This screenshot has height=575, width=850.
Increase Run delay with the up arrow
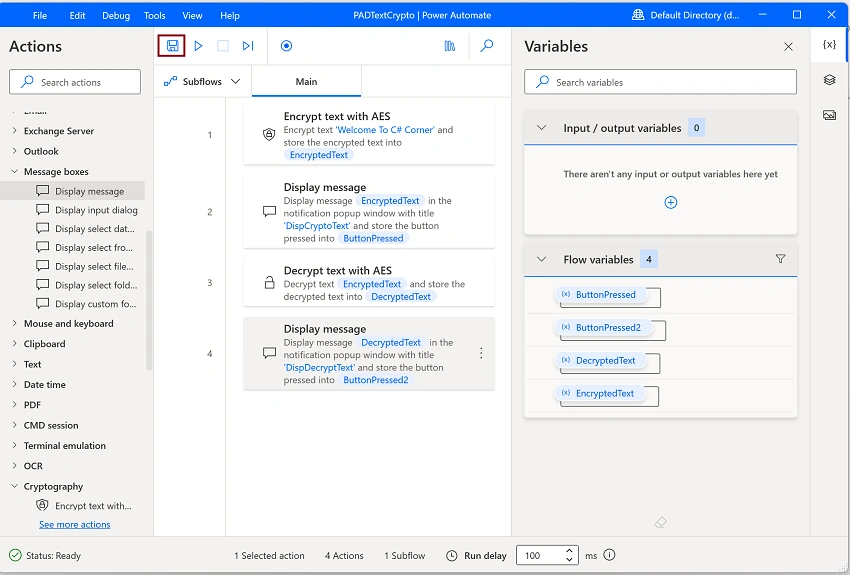point(569,551)
